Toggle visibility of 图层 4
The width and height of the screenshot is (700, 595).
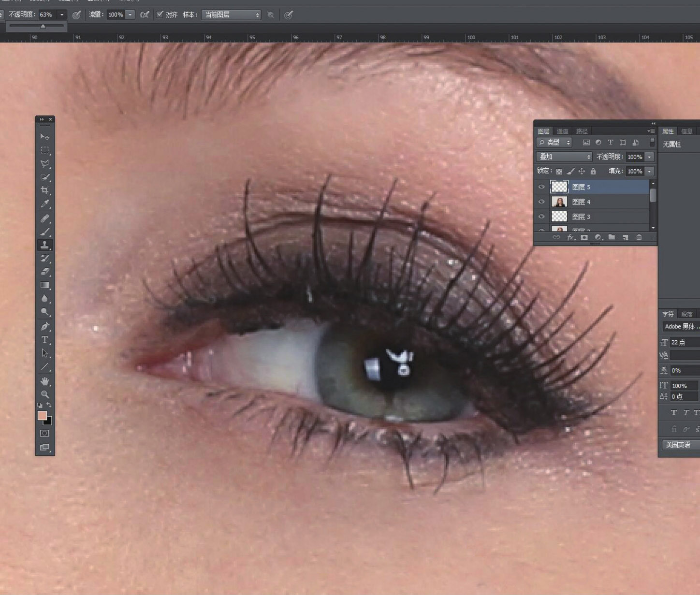pos(541,202)
